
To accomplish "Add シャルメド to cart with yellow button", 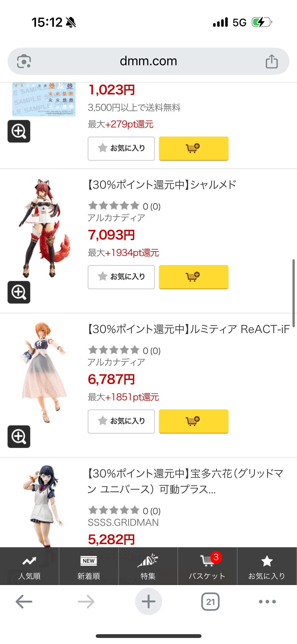I will click(x=193, y=277).
